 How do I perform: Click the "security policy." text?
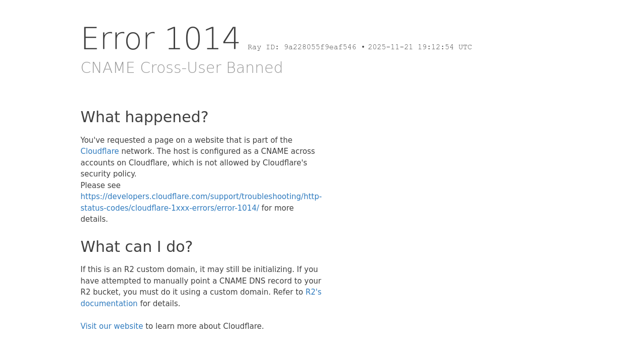coord(108,174)
